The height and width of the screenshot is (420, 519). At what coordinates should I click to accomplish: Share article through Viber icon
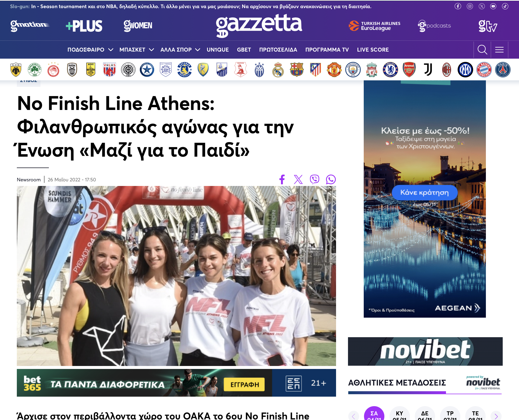[314, 179]
